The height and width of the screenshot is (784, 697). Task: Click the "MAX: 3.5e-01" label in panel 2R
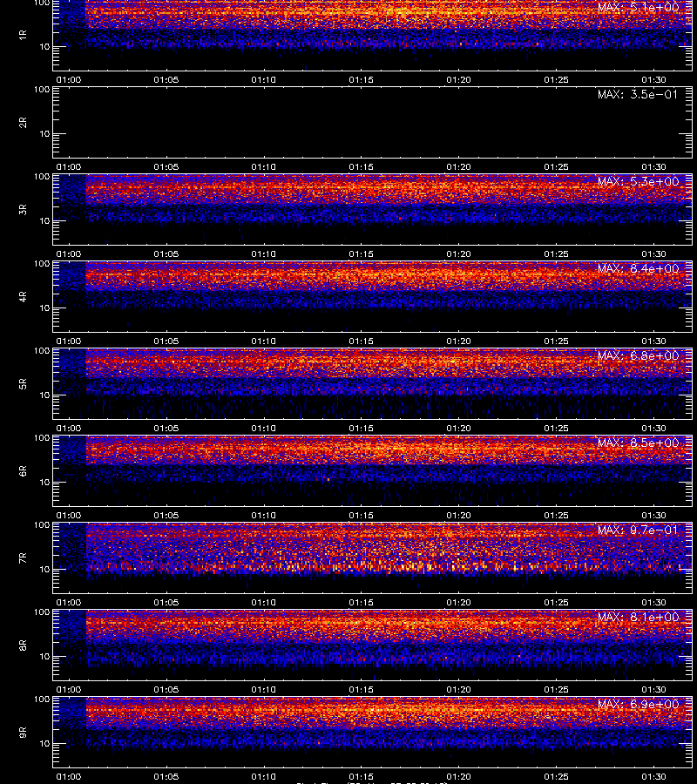coord(638,94)
